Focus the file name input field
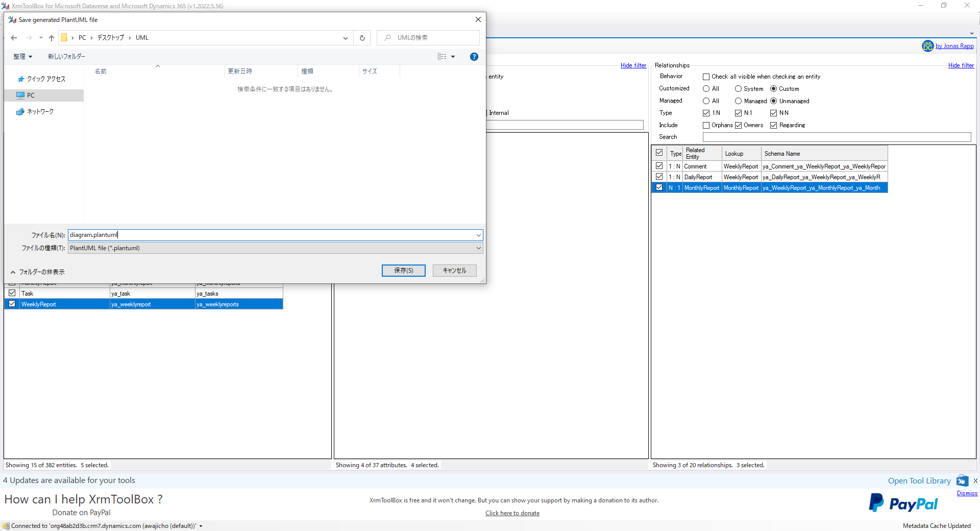 click(272, 235)
